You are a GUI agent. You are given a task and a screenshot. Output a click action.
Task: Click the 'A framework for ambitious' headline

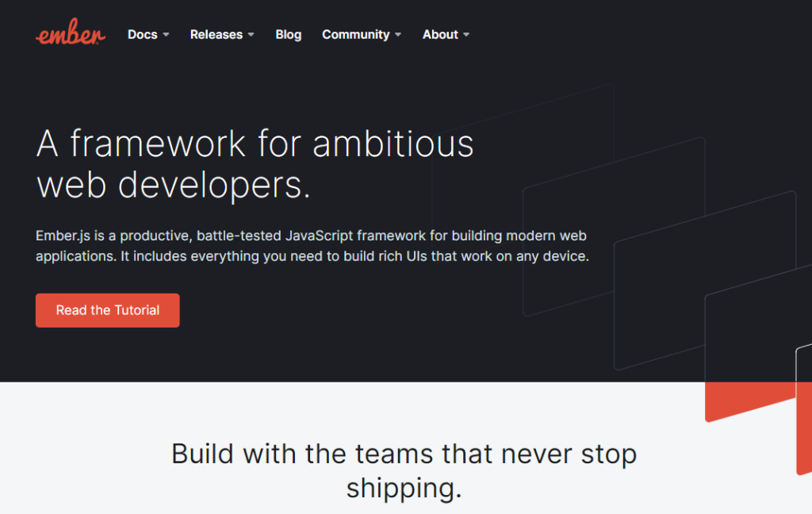255,144
